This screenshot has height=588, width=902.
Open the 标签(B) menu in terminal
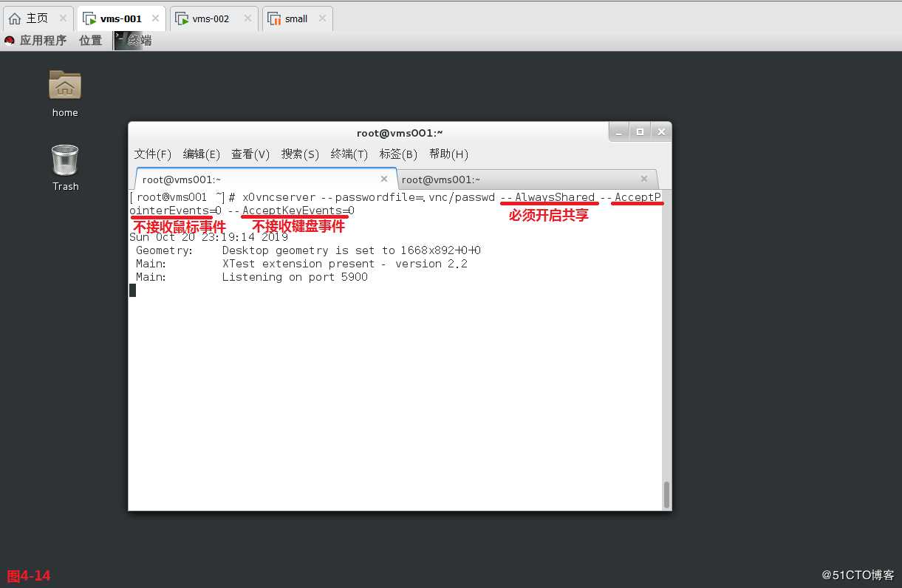click(x=398, y=154)
